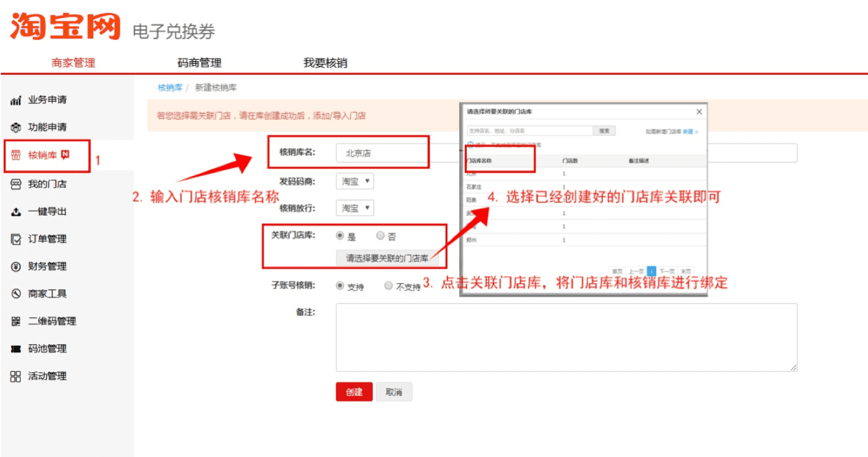This screenshot has height=457, width=868.
Task: Click 请选择要关联的门店库 button
Action: point(387,258)
